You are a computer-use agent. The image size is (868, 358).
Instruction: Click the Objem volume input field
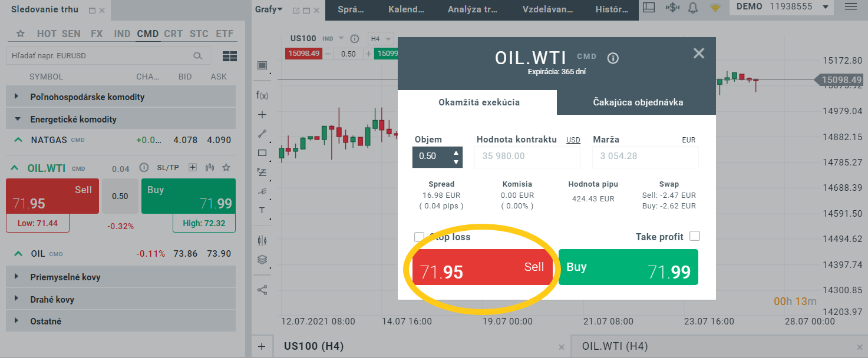(x=431, y=156)
